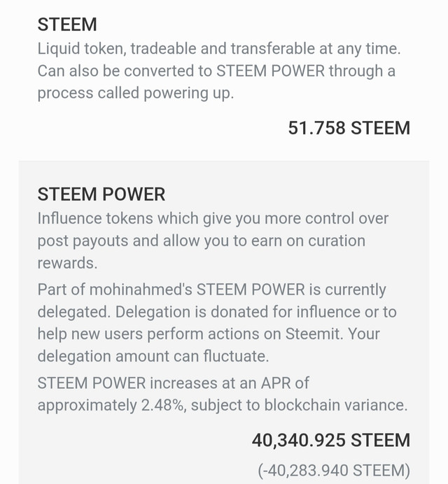Screen dimensions: 448x484
Task: Select the STEEM section heading
Action: (67, 24)
